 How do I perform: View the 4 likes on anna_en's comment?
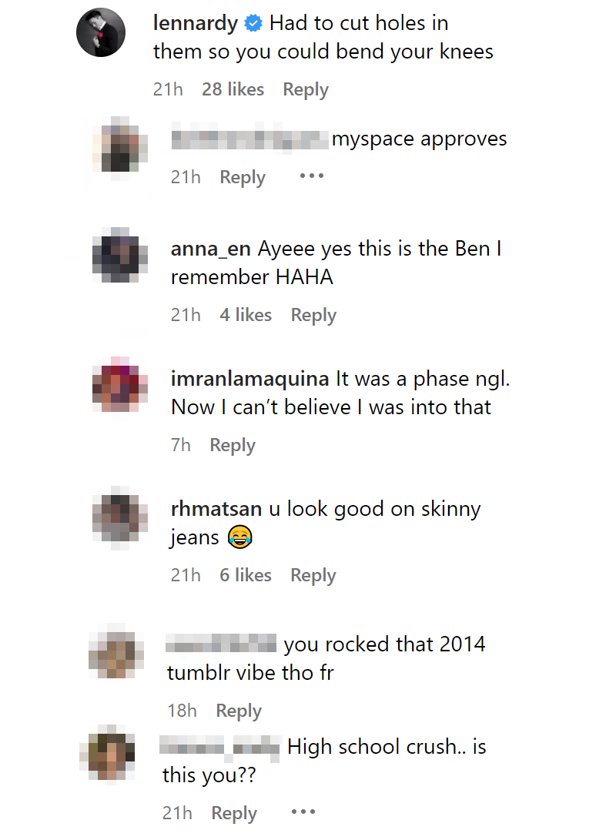pyautogui.click(x=246, y=314)
